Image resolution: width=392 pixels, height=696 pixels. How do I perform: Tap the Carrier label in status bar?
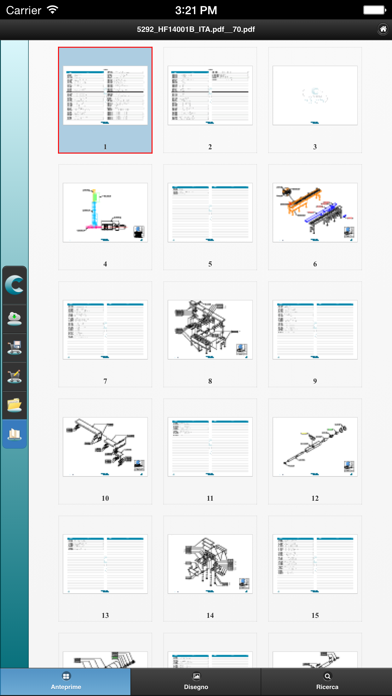click(x=23, y=9)
